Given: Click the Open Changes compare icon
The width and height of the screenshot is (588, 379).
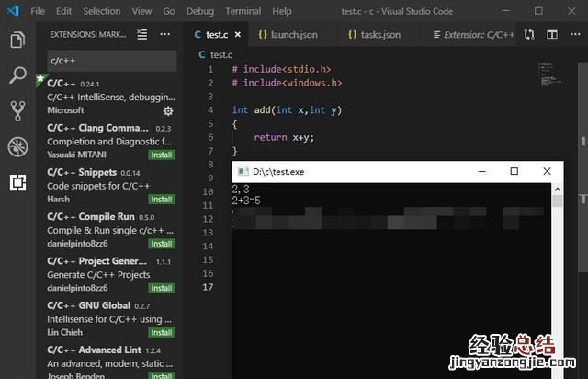Looking at the screenshot, I should point(529,35).
